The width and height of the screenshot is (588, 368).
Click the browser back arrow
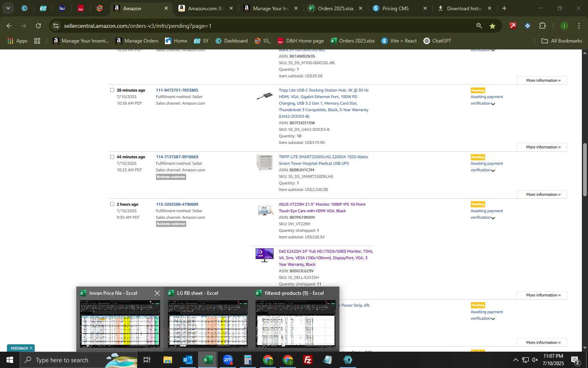9,26
